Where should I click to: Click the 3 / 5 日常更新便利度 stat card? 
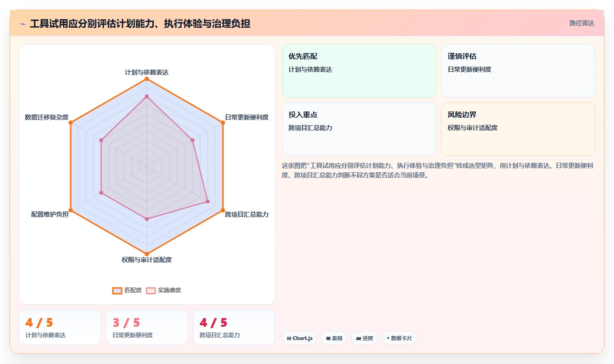(147, 327)
